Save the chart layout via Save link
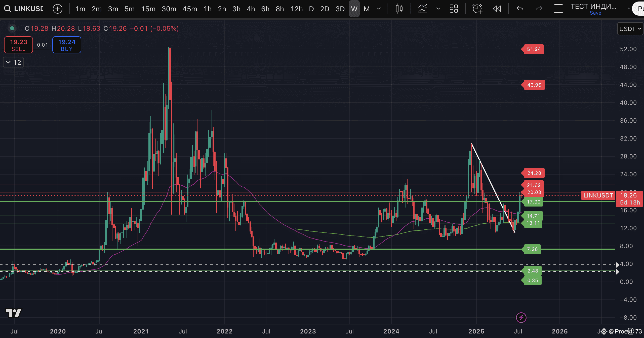 (595, 13)
